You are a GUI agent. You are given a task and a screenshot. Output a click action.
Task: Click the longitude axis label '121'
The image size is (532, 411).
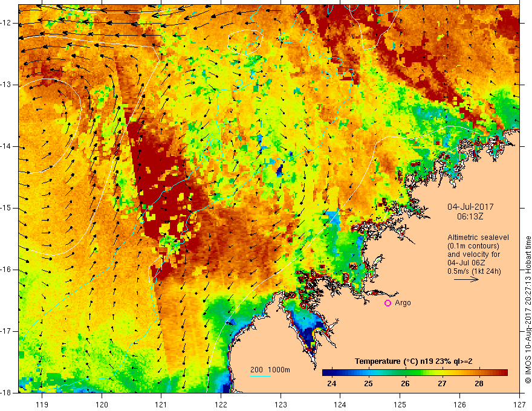pos(161,404)
